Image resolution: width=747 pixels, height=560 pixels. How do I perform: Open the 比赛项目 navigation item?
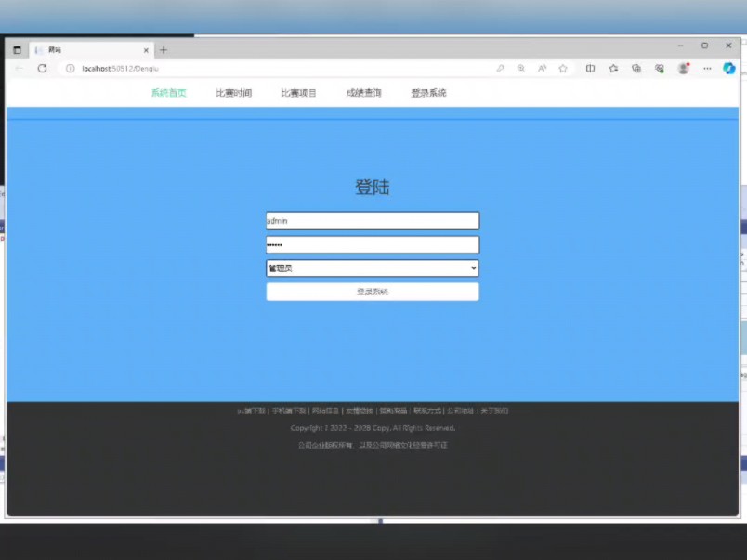tap(298, 93)
